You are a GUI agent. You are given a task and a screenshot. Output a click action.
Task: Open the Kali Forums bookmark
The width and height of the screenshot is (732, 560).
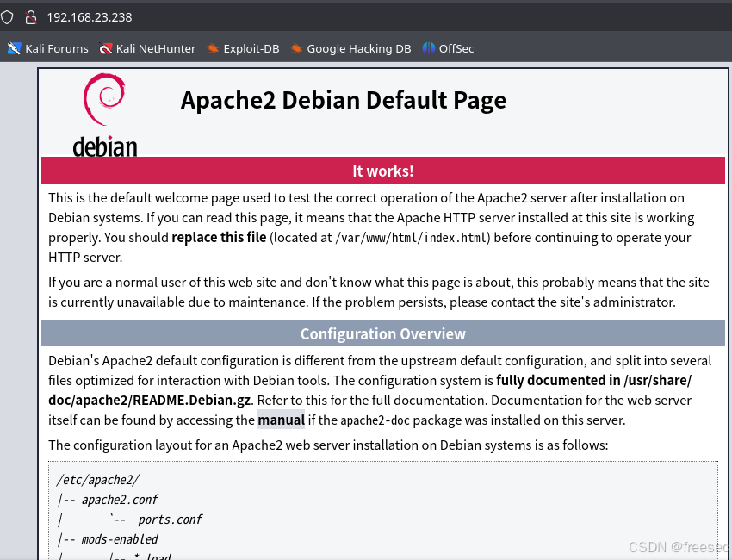pos(47,48)
